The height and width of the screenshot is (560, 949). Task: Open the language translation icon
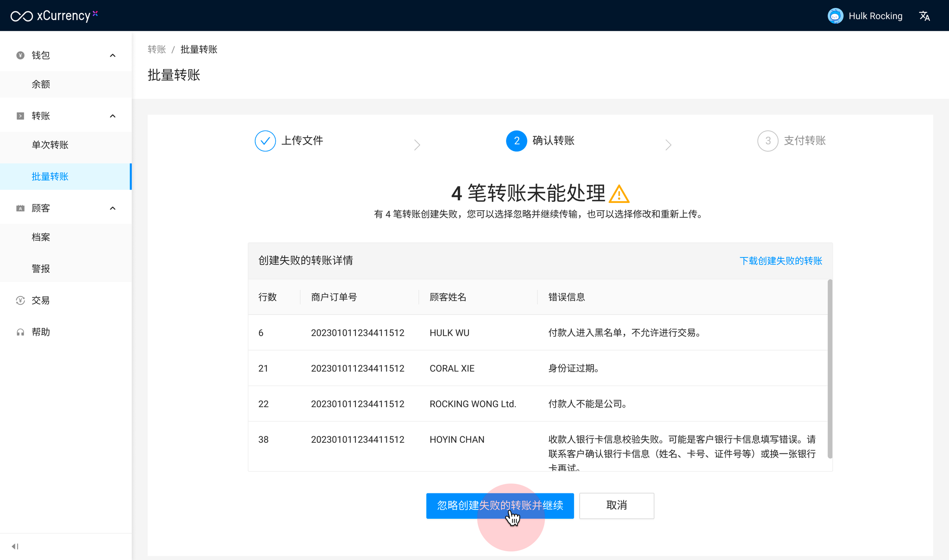pos(924,16)
